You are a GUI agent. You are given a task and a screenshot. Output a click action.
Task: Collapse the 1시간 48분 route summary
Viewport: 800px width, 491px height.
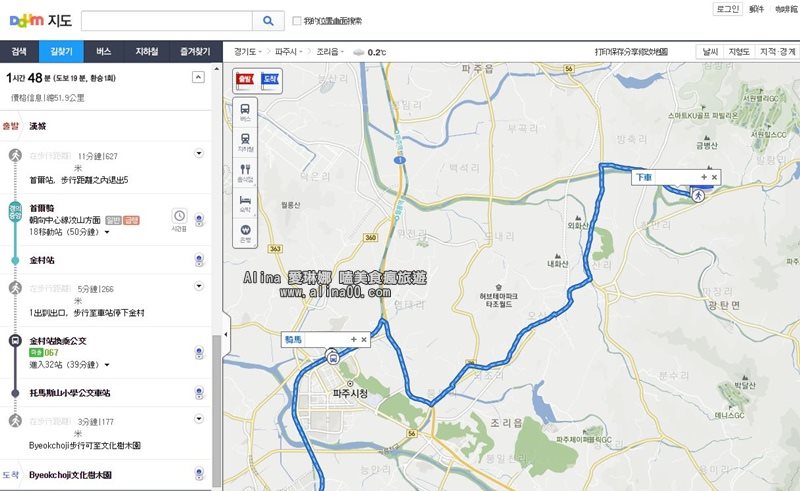pos(198,77)
